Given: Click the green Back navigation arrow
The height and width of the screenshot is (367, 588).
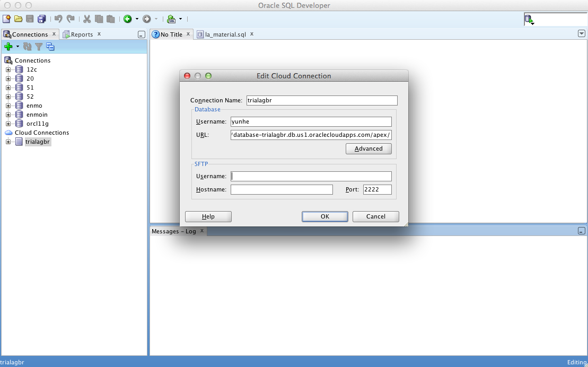Looking at the screenshot, I should click(127, 19).
